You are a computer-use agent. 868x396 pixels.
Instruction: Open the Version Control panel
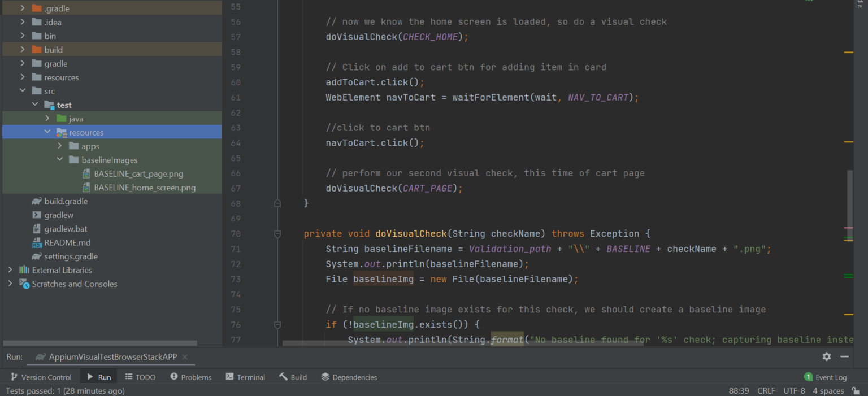click(41, 377)
